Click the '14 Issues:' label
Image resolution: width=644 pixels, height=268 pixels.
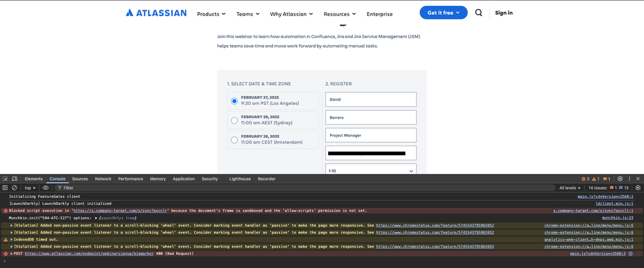pyautogui.click(x=598, y=188)
